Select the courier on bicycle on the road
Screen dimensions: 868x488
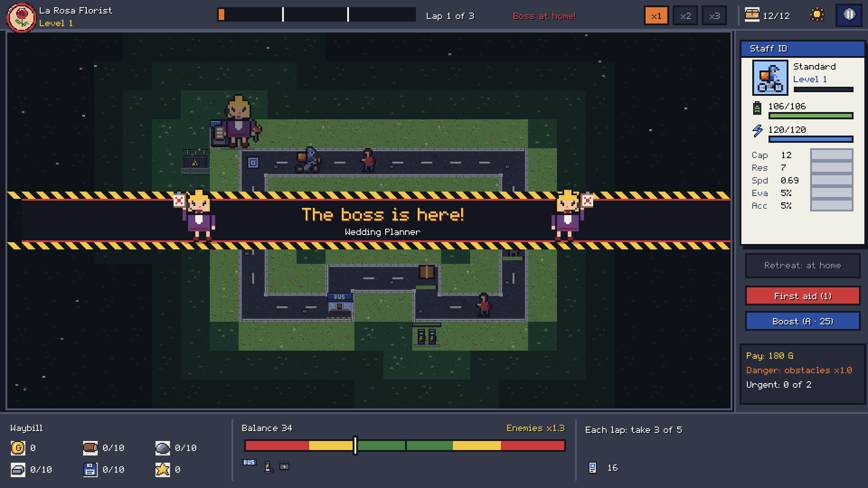pos(308,160)
